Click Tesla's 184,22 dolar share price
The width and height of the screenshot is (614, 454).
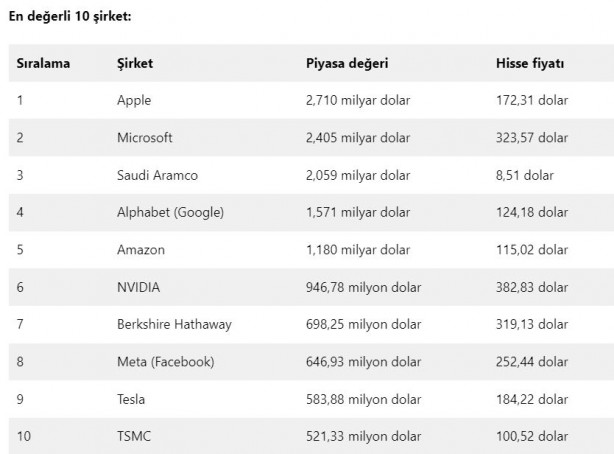(x=532, y=399)
